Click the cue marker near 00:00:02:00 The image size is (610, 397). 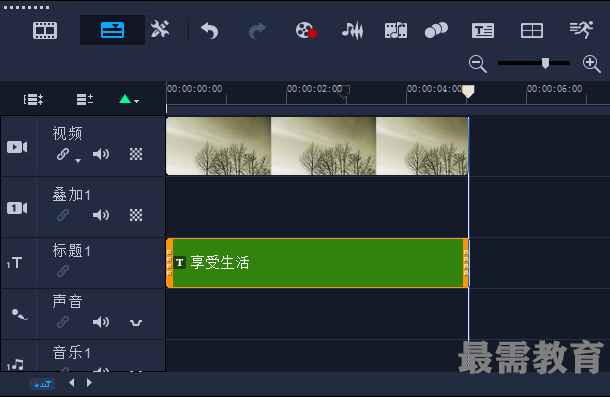pos(344,92)
